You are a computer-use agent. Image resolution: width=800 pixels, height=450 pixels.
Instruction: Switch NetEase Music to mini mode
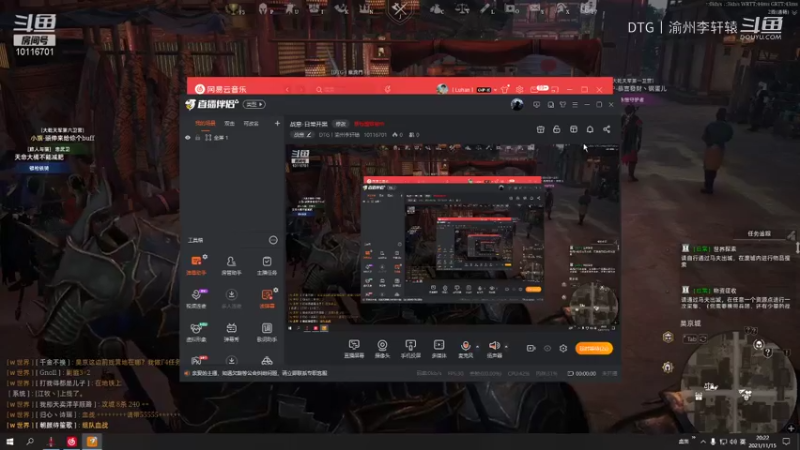(x=555, y=89)
